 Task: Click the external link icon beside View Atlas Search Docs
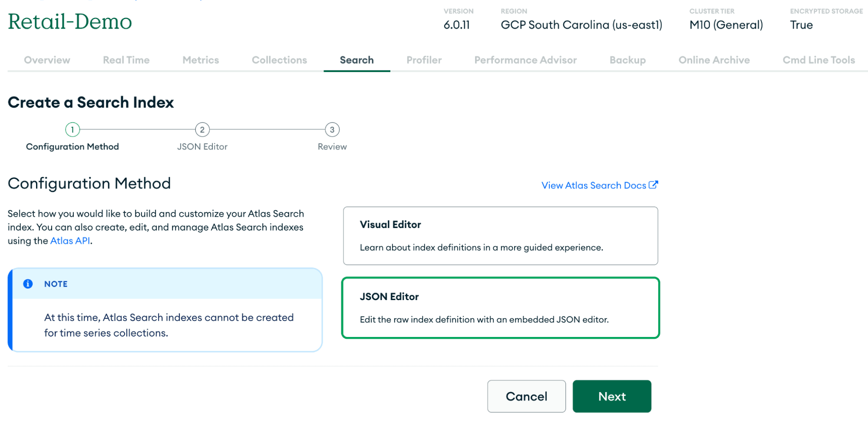pyautogui.click(x=653, y=185)
